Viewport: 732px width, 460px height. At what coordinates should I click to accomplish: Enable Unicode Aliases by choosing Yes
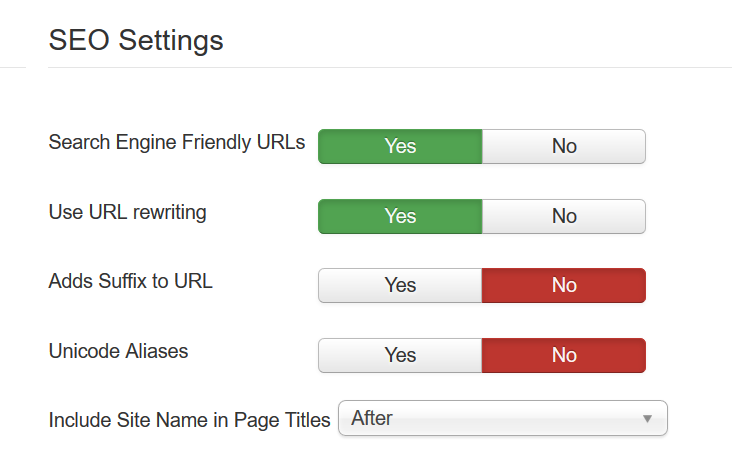[400, 355]
